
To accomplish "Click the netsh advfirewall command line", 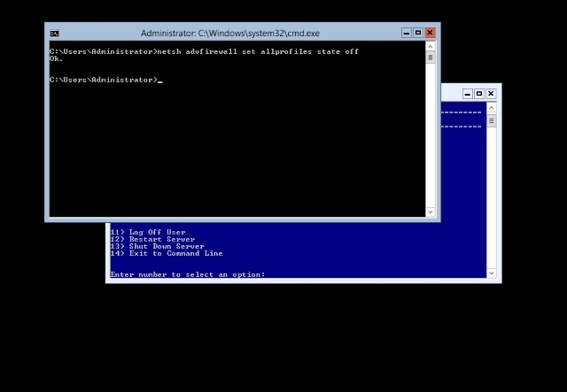I will coord(204,51).
